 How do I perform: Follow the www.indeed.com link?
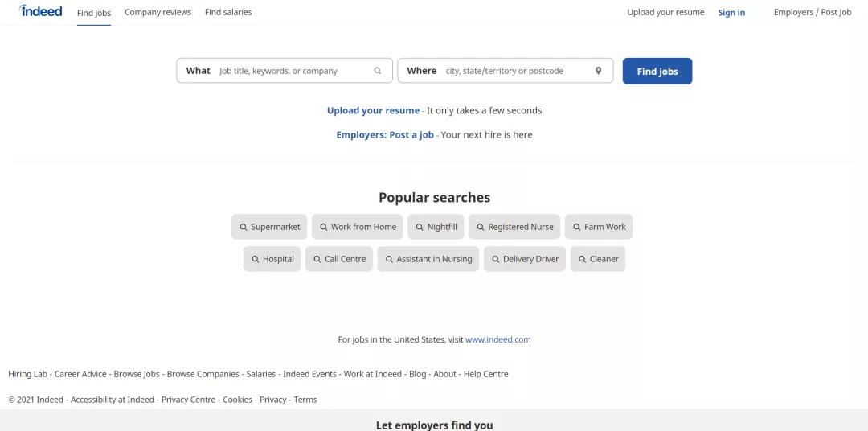[498, 339]
